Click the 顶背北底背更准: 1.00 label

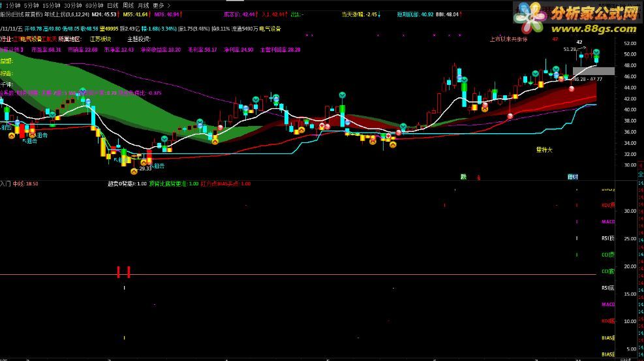click(x=174, y=183)
